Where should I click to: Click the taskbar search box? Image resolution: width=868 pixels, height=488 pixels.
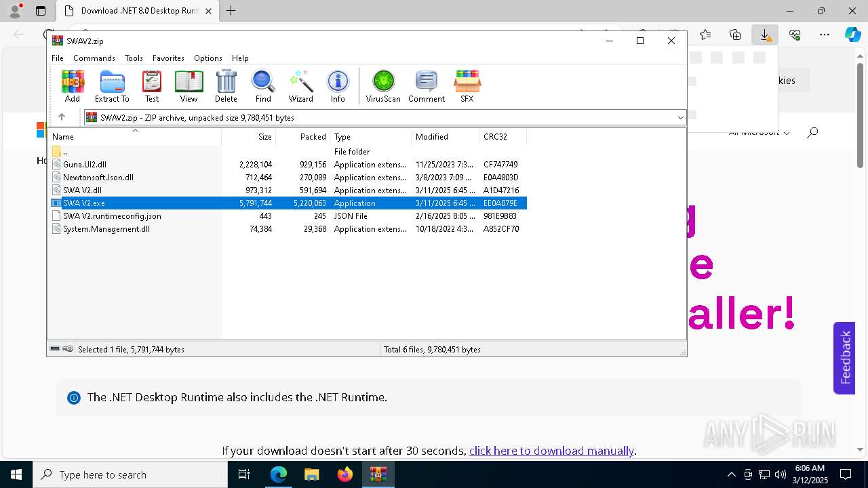(x=130, y=474)
